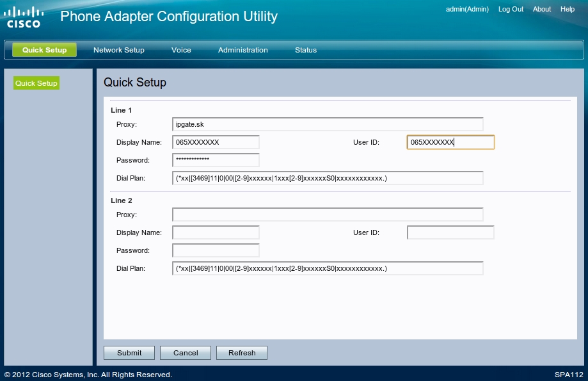Click the Log Out link
The height and width of the screenshot is (381, 588).
tap(511, 9)
